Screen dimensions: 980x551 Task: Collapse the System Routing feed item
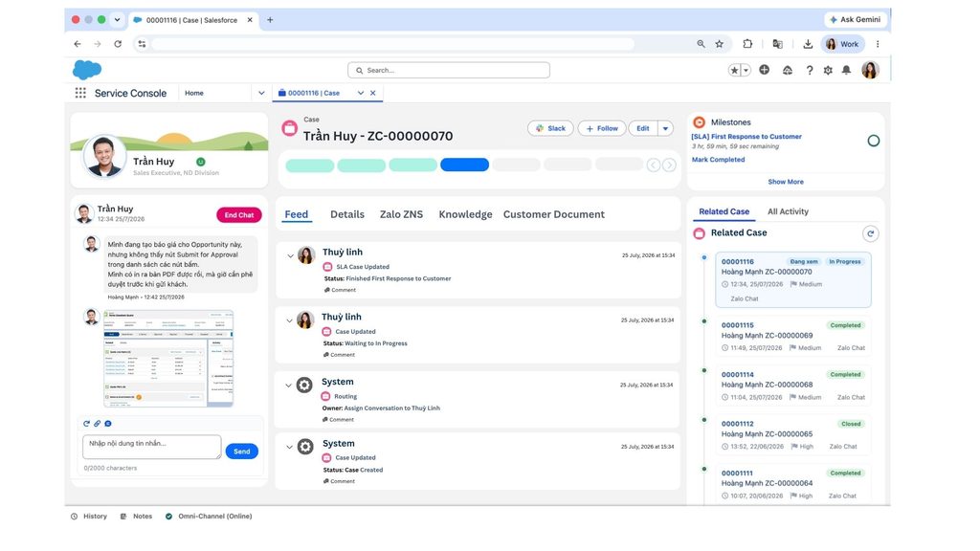tap(289, 386)
